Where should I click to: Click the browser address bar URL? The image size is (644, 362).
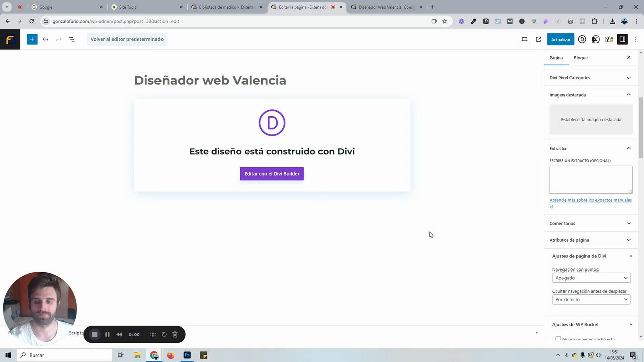tap(116, 21)
